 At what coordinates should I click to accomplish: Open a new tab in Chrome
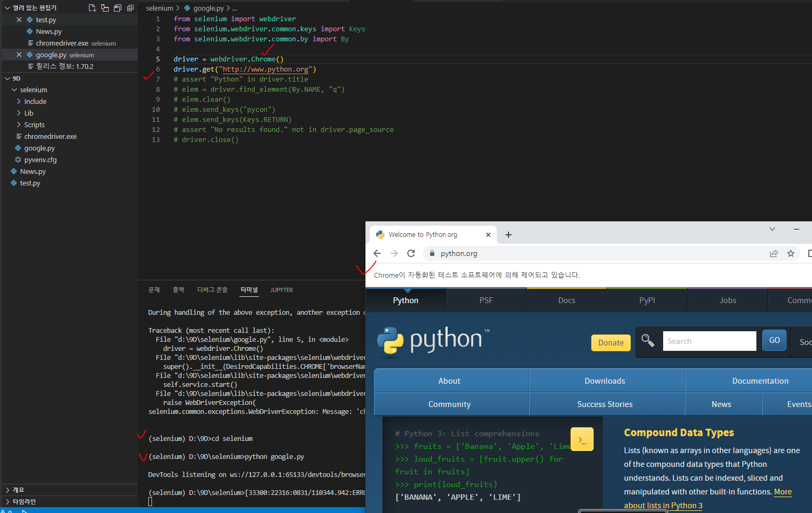[508, 235]
